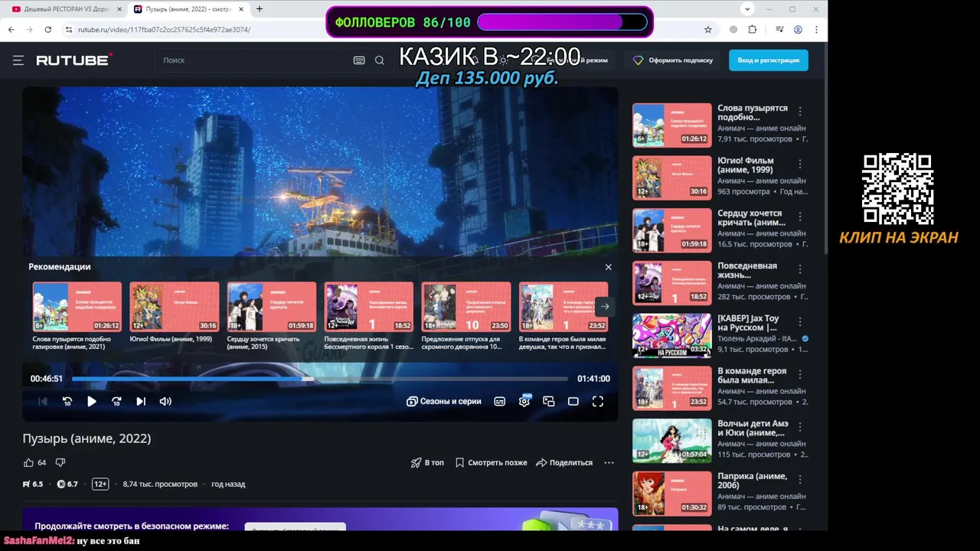Skip forward 10 seconds

116,401
